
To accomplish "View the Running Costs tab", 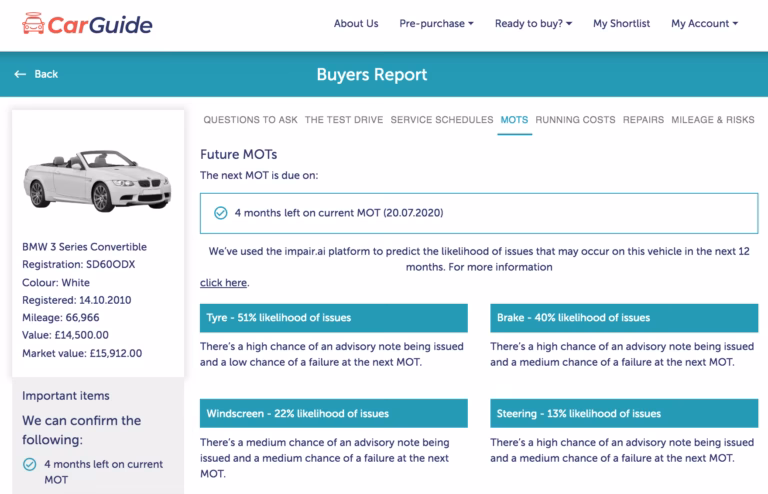I will coord(575,120).
